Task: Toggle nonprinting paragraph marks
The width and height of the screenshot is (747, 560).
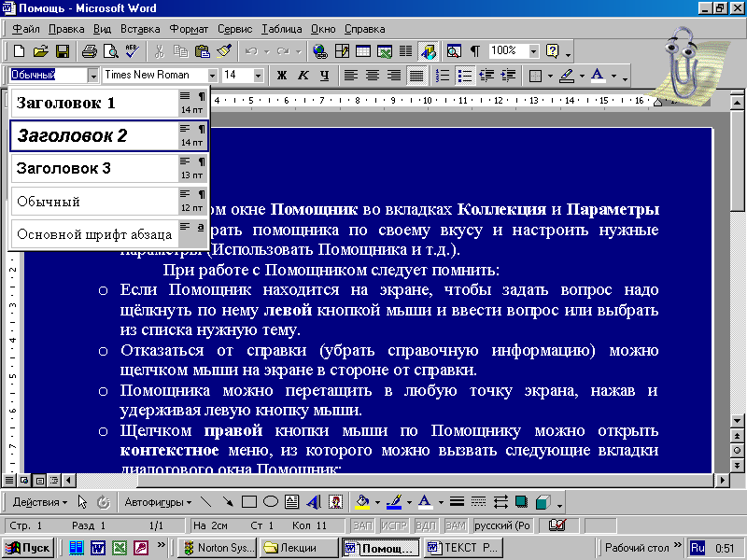Action: coord(475,51)
